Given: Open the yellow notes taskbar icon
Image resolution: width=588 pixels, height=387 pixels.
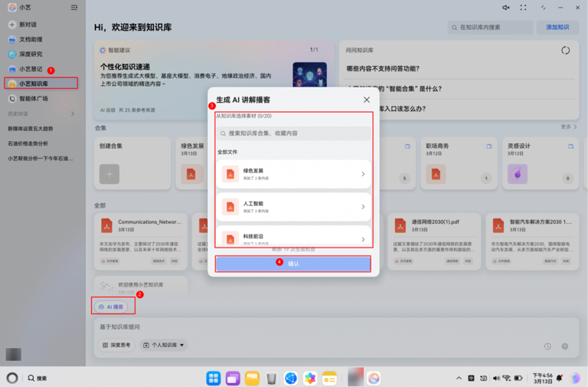Looking at the screenshot, I should (329, 379).
